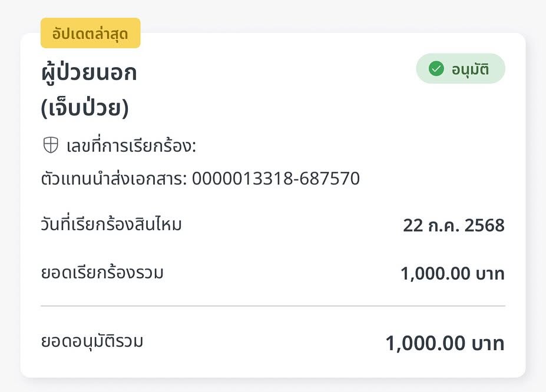The image size is (546, 392).
Task: Tap the อัปเดตล่าสุด yellow badge
Action: [x=91, y=33]
